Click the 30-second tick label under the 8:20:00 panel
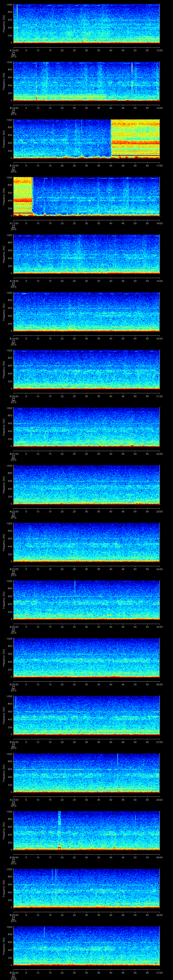Screen dimensions: 173x980 point(86,396)
